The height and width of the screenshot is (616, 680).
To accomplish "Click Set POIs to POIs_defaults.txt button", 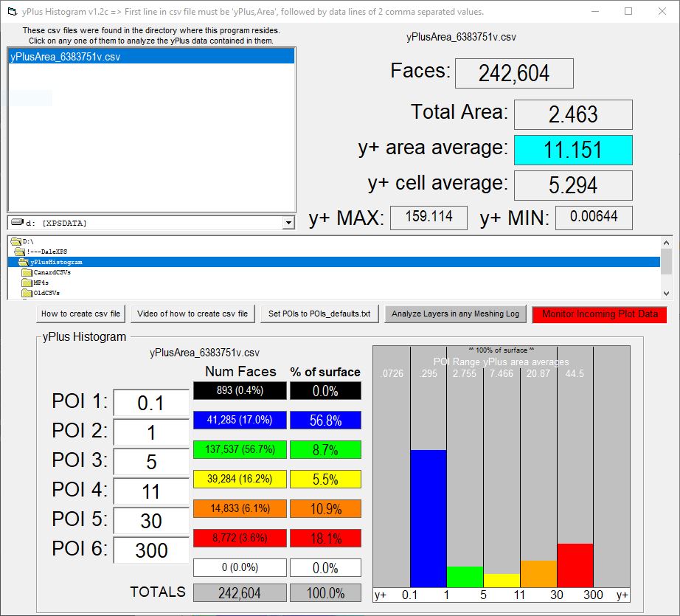I will tap(319, 314).
